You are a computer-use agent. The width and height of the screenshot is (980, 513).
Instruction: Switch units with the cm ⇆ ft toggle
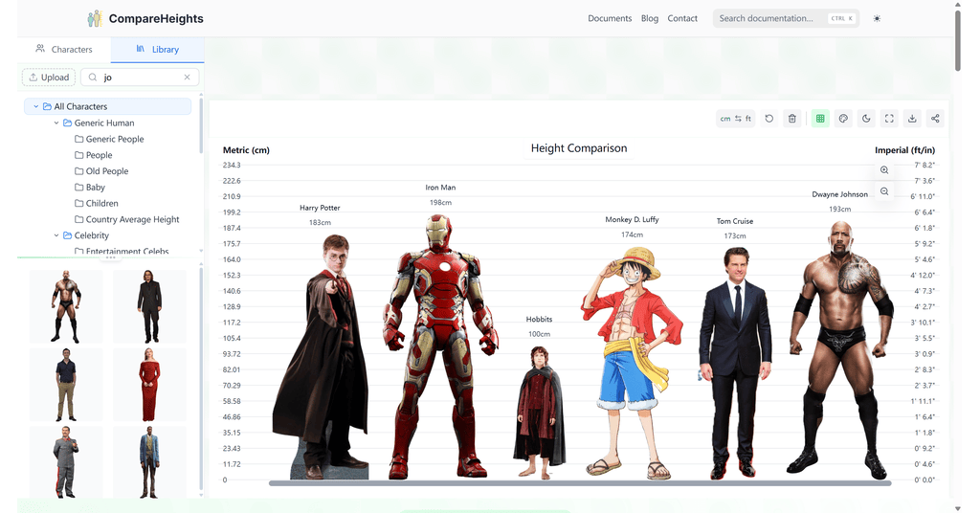(x=736, y=119)
